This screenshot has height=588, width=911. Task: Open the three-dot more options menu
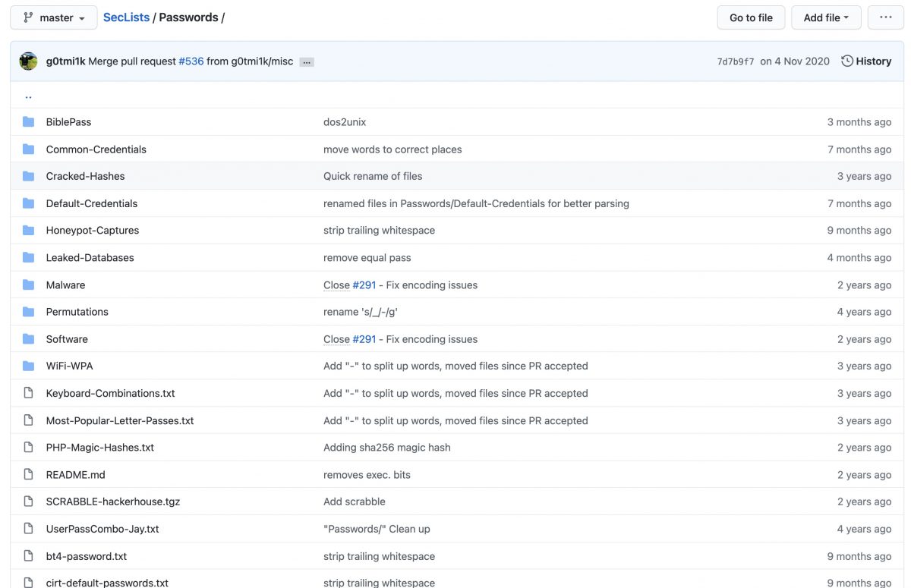886,17
